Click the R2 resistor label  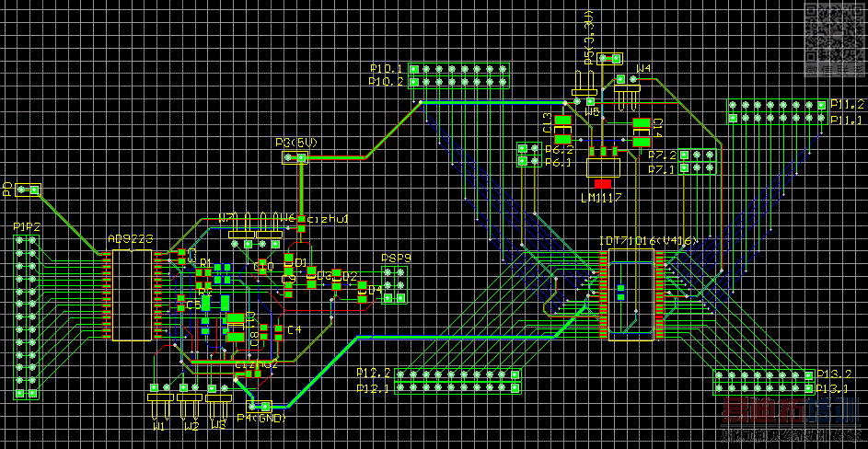pyautogui.click(x=205, y=292)
